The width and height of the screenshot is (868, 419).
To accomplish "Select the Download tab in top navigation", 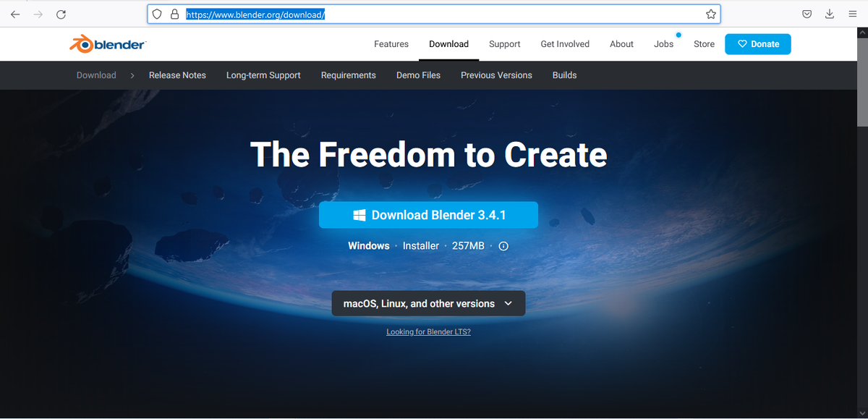I will coord(448,44).
